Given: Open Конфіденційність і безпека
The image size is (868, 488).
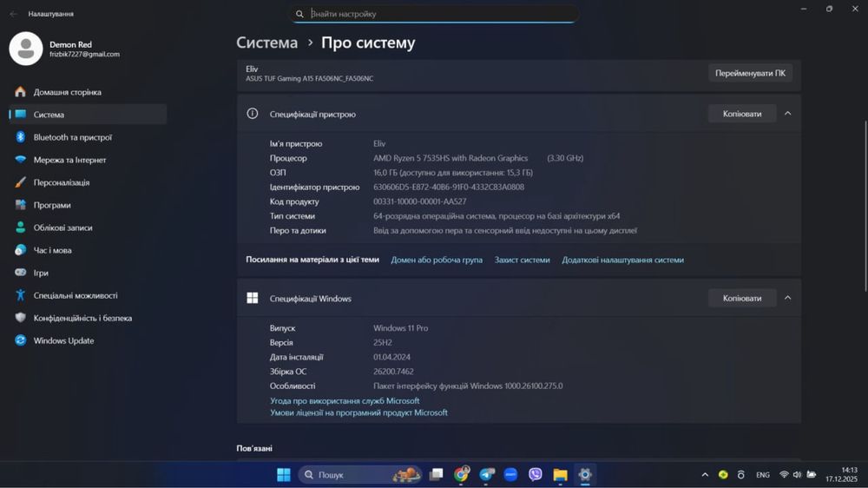Looking at the screenshot, I should pyautogui.click(x=82, y=319).
